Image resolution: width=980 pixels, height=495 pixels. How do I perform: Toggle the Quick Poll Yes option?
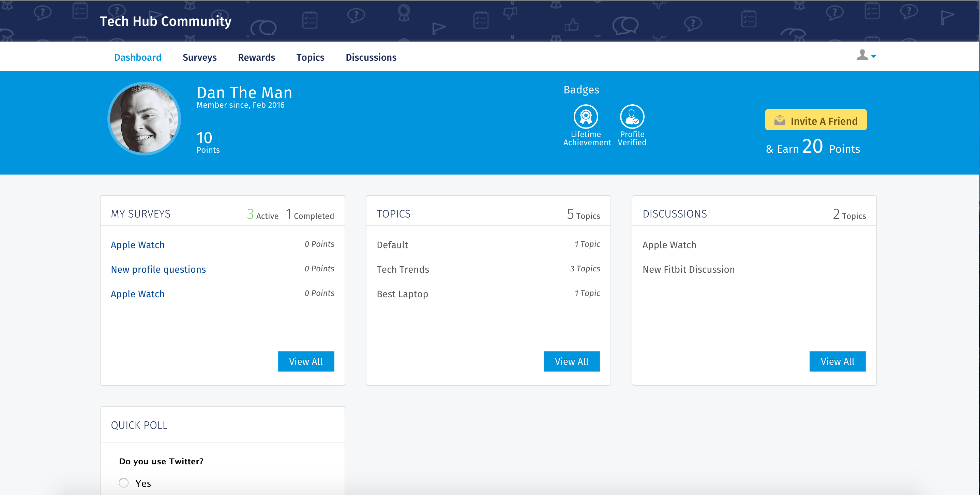click(x=124, y=483)
